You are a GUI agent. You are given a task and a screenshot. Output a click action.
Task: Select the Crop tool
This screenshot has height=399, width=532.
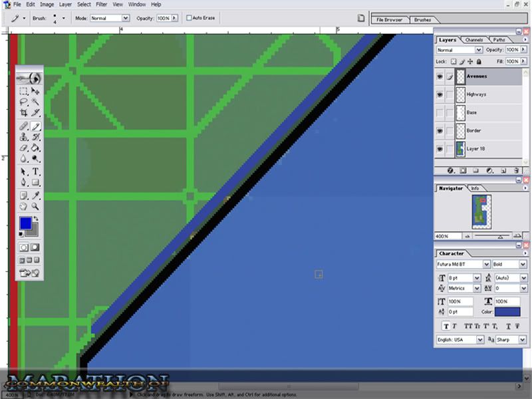(x=24, y=114)
